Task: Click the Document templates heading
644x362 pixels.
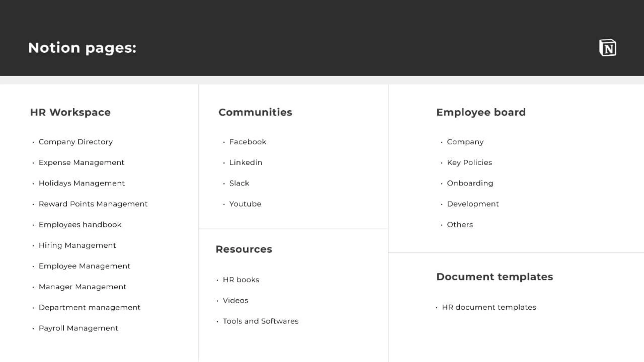Action: pyautogui.click(x=495, y=277)
